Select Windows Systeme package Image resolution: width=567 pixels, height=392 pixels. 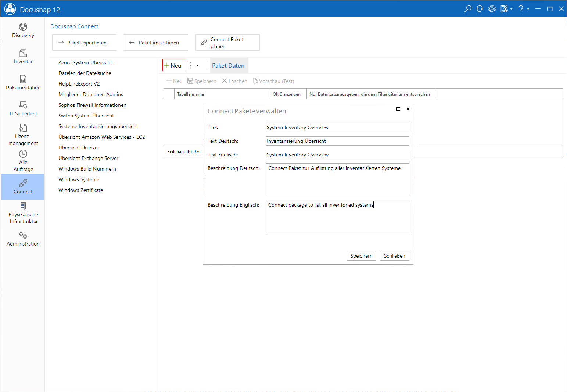tap(79, 179)
